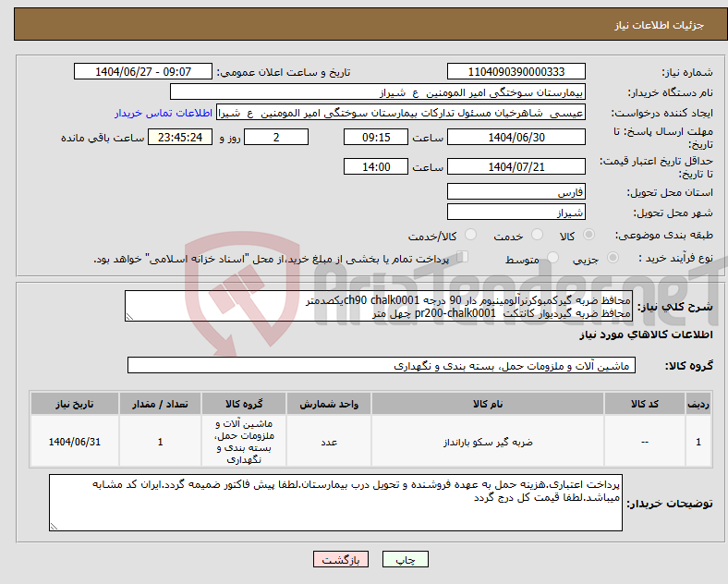Click the remaining time field 23:45:24
Image resolution: width=728 pixels, height=584 pixels.
click(x=180, y=138)
